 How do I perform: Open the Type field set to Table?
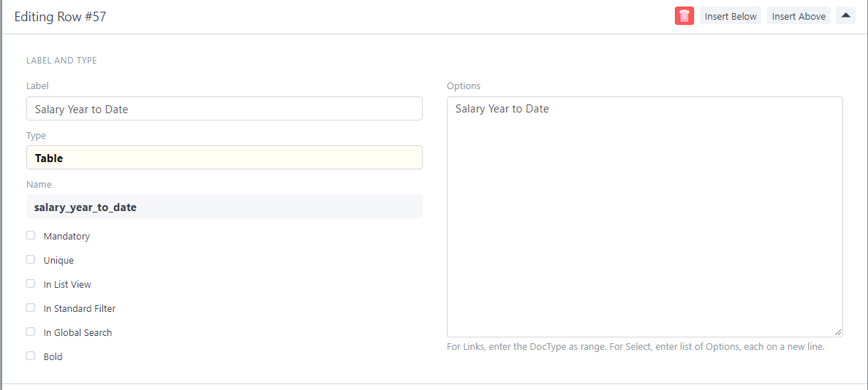click(224, 158)
